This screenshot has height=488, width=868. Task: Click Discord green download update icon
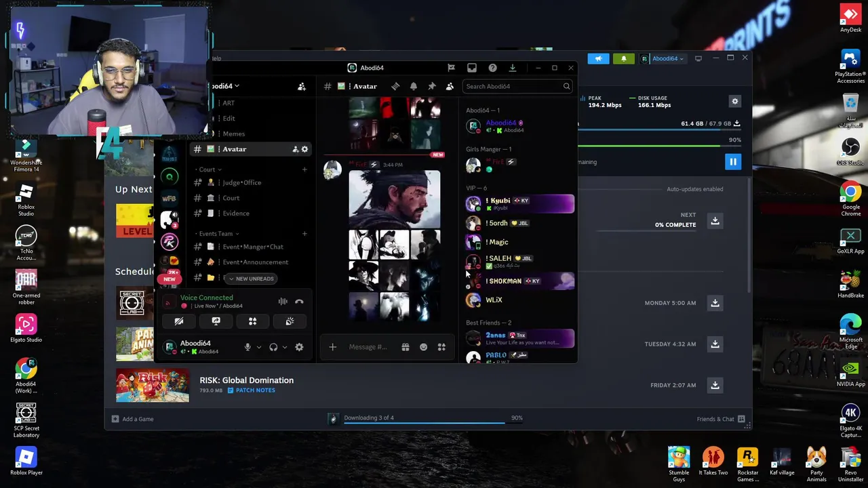(x=513, y=68)
